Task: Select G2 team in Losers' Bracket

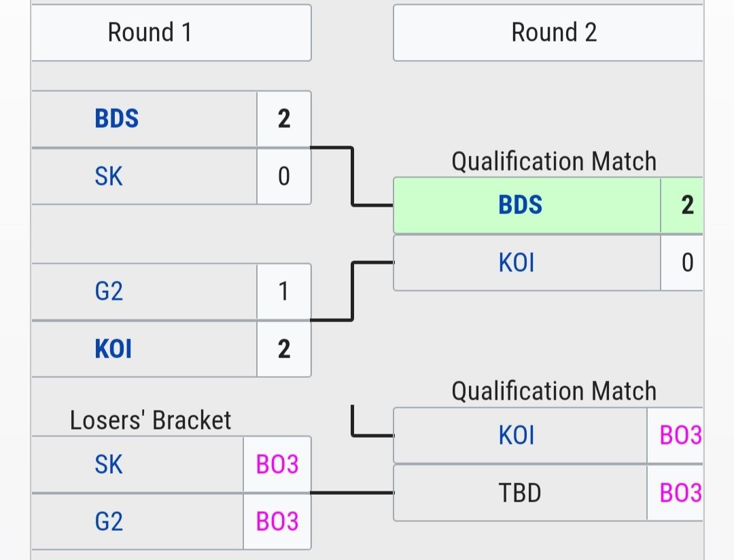Action: click(x=109, y=521)
